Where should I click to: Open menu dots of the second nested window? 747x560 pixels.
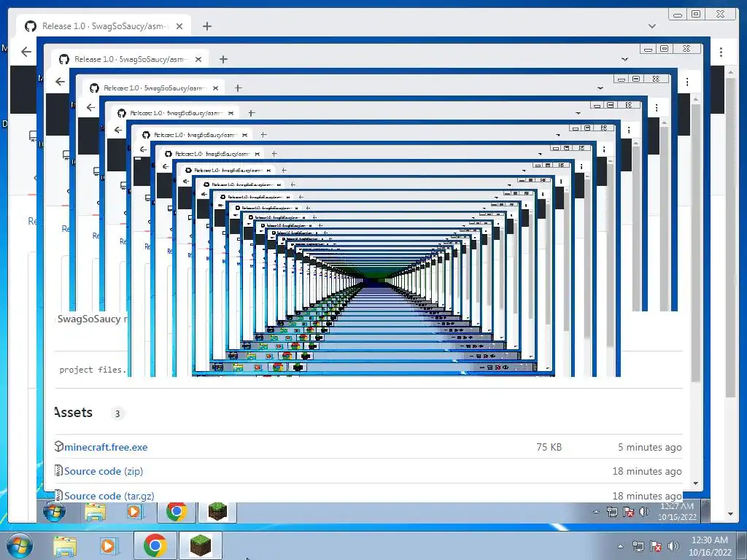click(687, 82)
